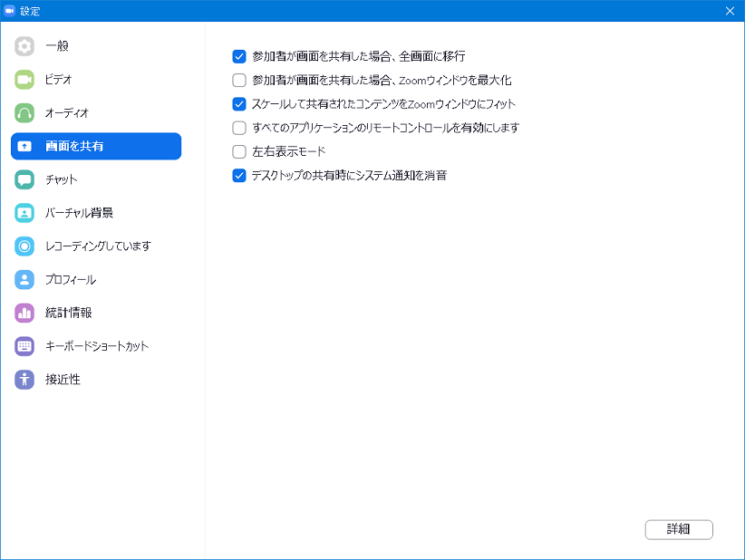Click the share-screen icon beside 画面を共有
The image size is (745, 560).
coord(24,146)
